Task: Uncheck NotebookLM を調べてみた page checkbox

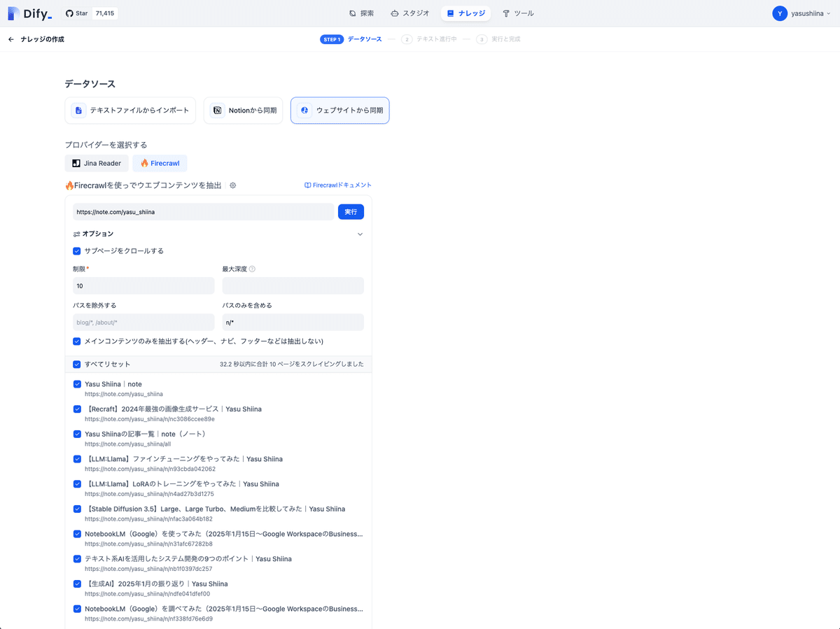Action: pos(77,609)
